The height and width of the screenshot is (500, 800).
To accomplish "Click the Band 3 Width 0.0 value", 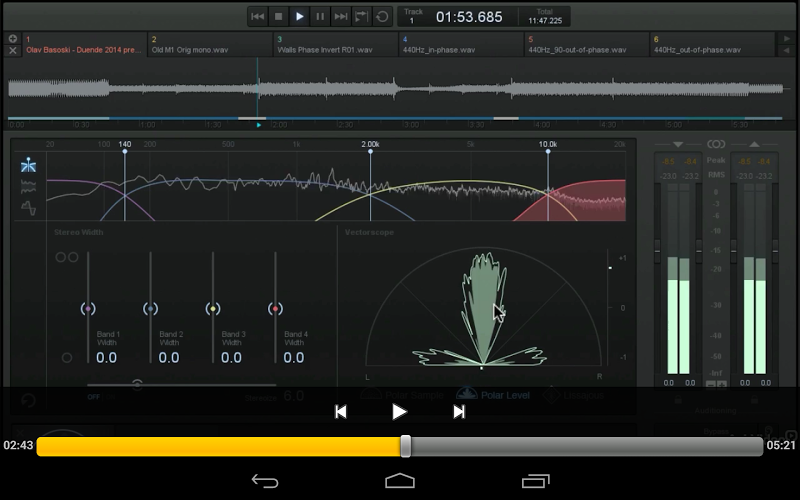I will [x=231, y=358].
